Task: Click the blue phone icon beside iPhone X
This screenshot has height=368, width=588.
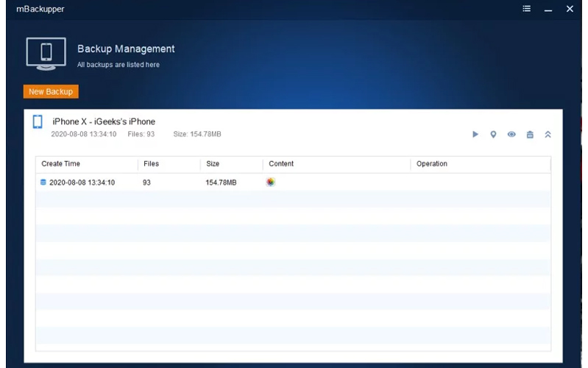Action: click(38, 122)
